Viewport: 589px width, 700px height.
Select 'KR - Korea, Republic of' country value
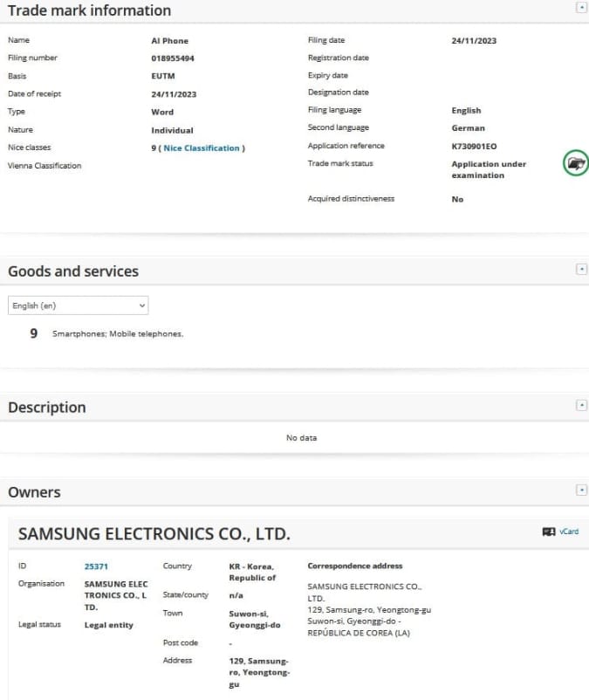[252, 572]
